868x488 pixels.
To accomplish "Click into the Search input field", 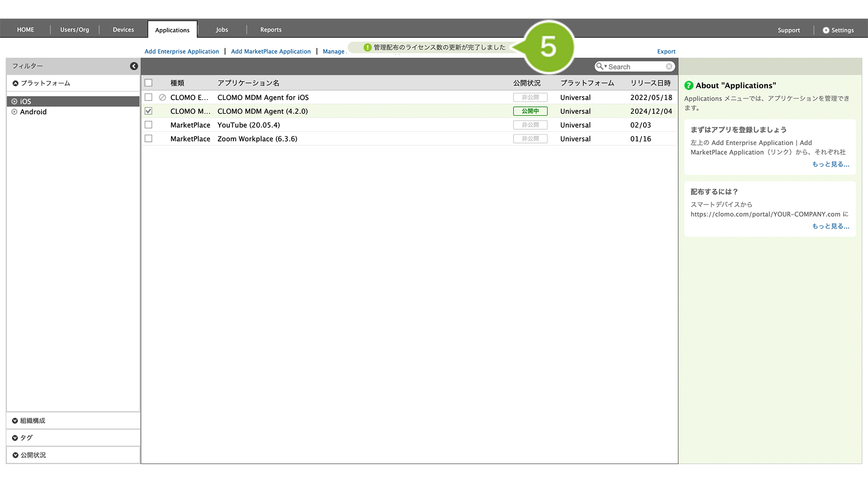I will click(x=636, y=67).
